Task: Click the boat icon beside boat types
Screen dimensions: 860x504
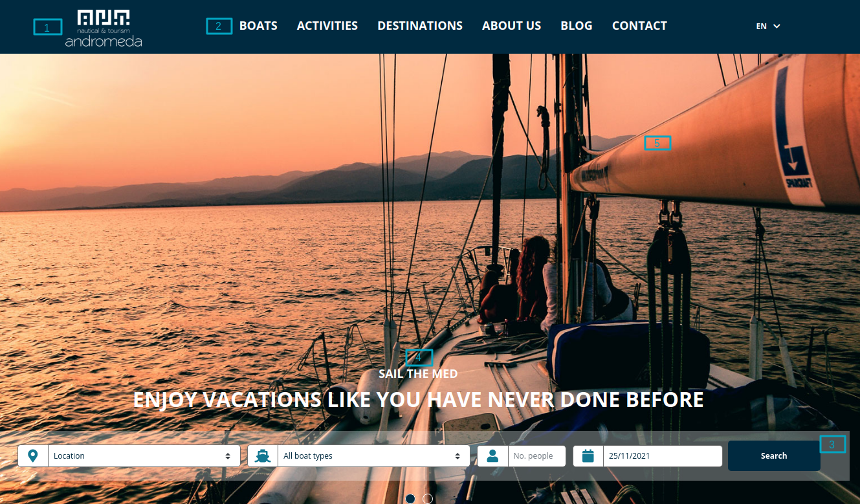Action: (x=263, y=455)
